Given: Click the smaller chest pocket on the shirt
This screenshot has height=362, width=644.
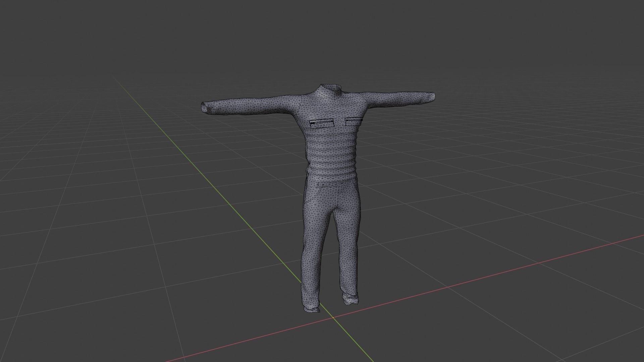Looking at the screenshot, I should click(x=354, y=121).
